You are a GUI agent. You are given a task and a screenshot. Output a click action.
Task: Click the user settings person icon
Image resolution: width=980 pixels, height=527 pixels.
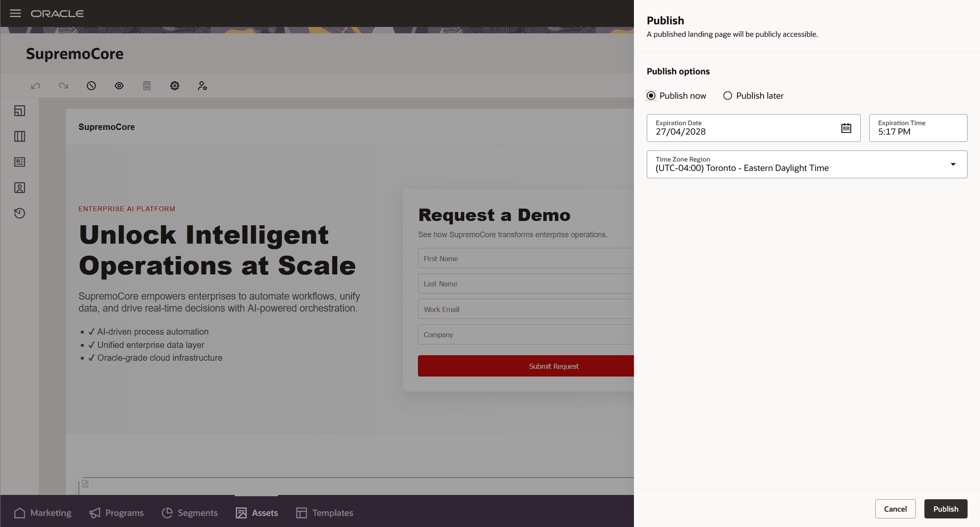(x=202, y=86)
